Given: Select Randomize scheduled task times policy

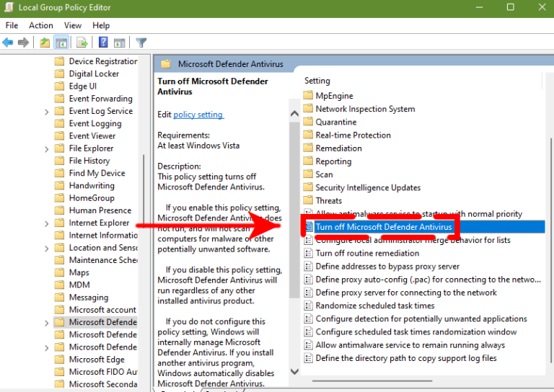Looking at the screenshot, I should pyautogui.click(x=375, y=306).
